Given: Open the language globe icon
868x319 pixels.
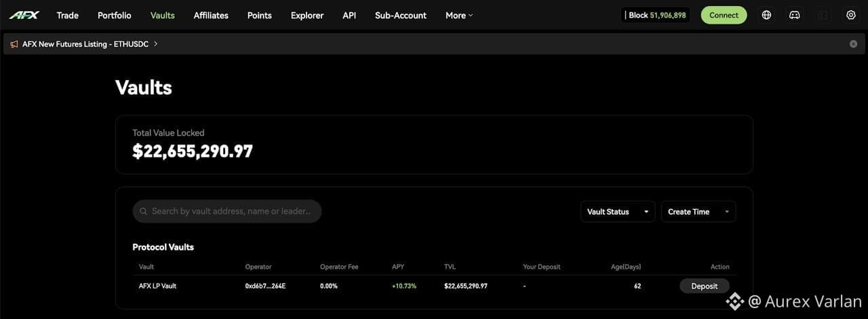Looking at the screenshot, I should 767,15.
